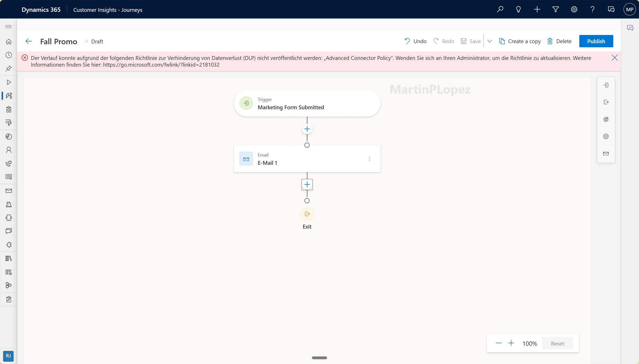Open the clipboard check icon in sidebar
Screen dimensions: 639x364
[8, 299]
